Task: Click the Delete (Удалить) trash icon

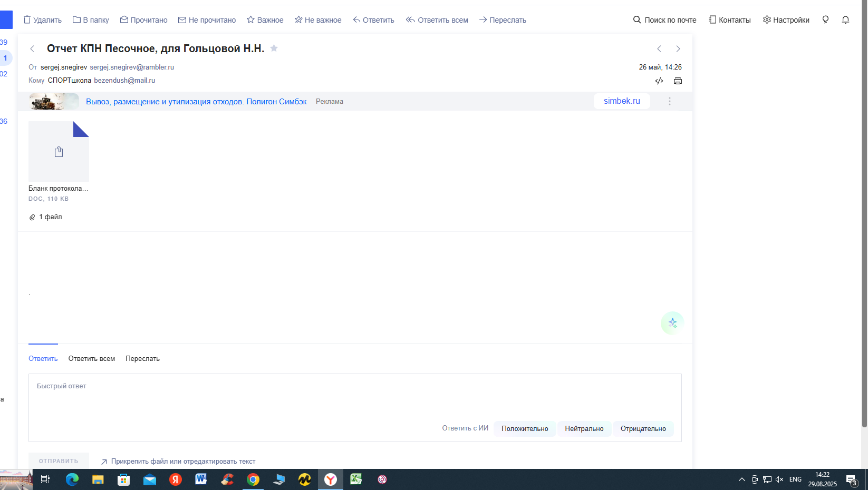Action: (27, 20)
